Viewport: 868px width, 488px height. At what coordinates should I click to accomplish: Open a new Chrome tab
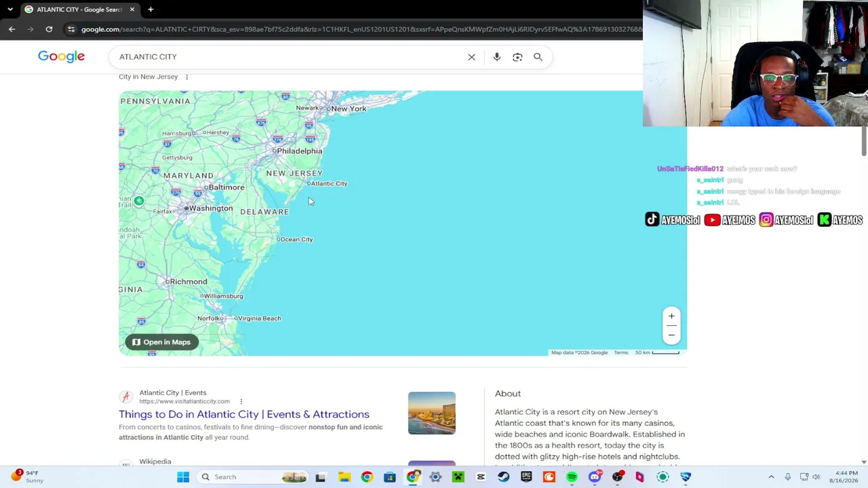point(151,9)
